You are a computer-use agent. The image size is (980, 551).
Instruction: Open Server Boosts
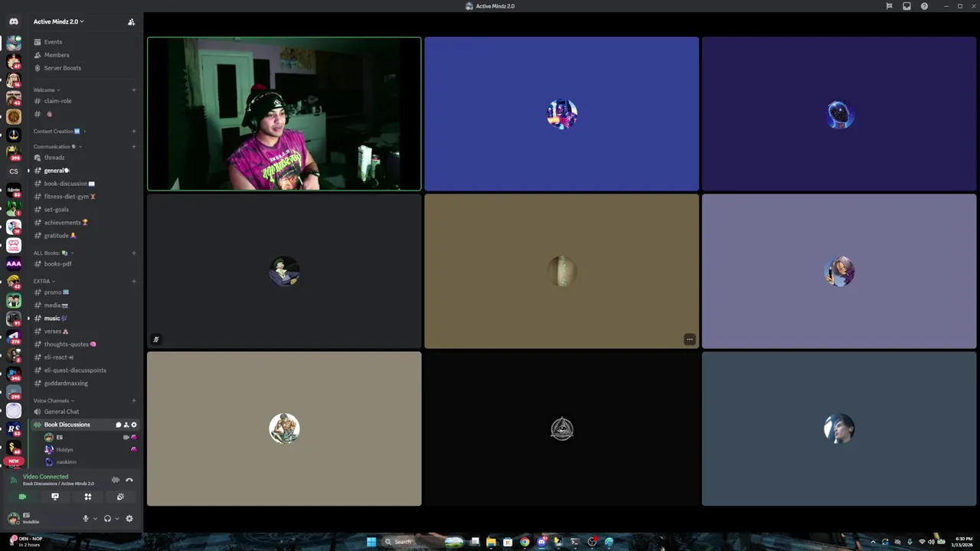pos(85,68)
